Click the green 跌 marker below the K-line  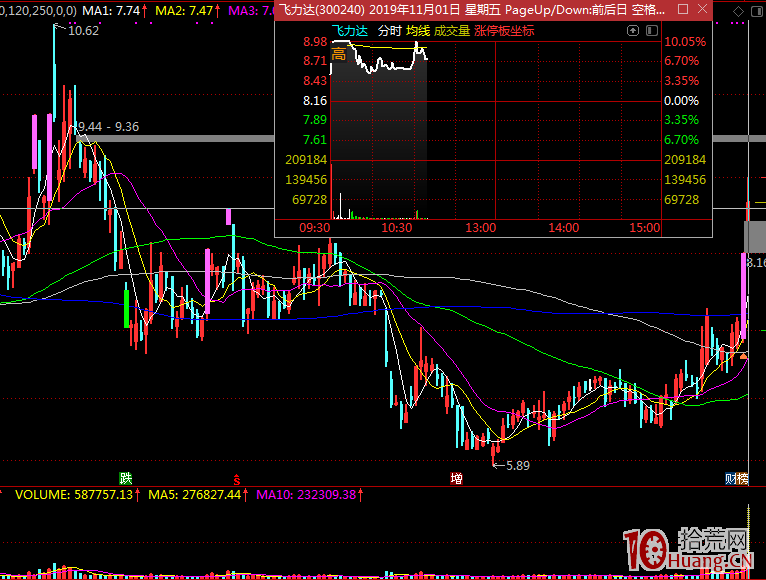pyautogui.click(x=126, y=478)
